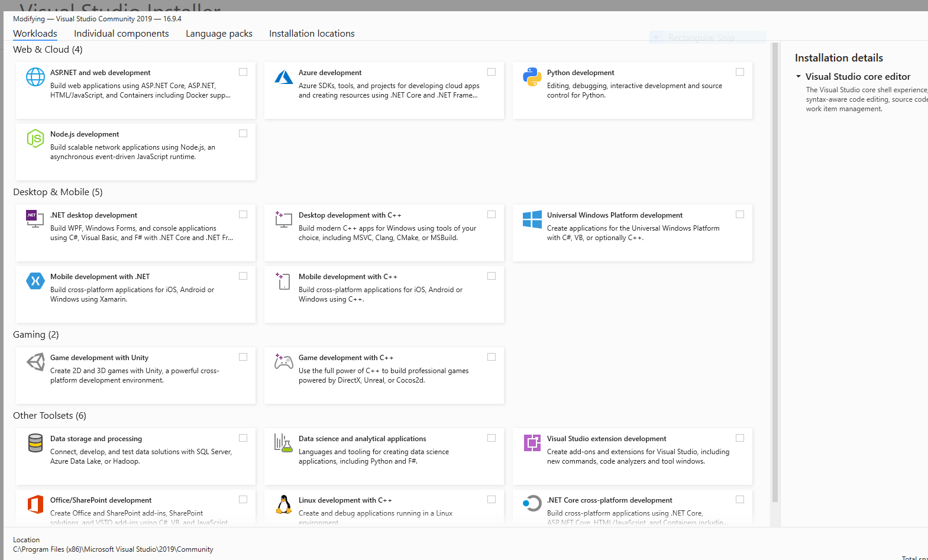Click the workloads list vertical scrollbar
928x560 pixels.
coord(775,272)
